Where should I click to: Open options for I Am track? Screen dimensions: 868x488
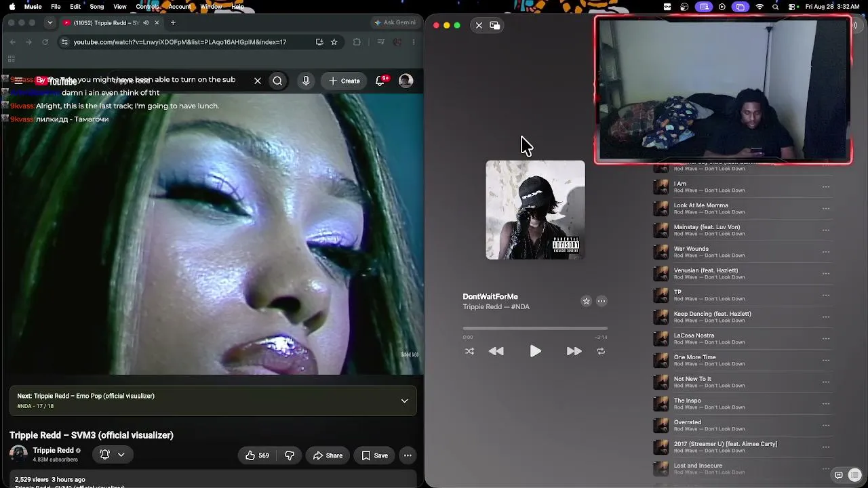coord(826,187)
